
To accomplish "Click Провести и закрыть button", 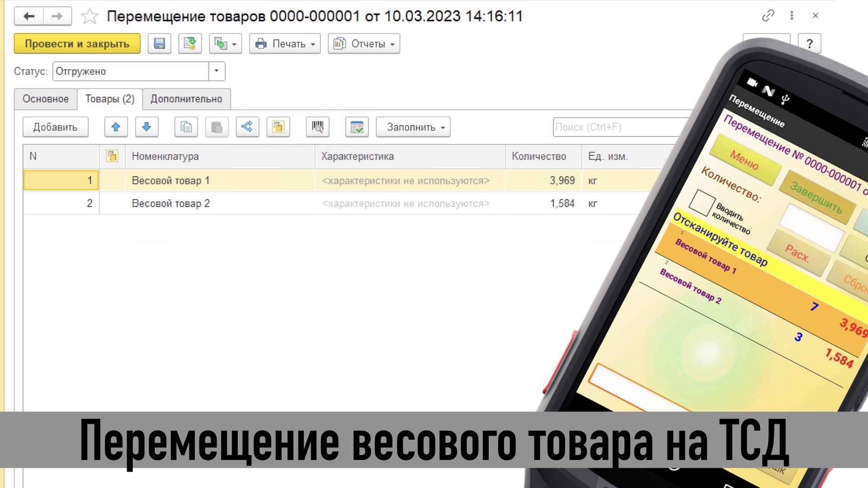I will point(77,44).
